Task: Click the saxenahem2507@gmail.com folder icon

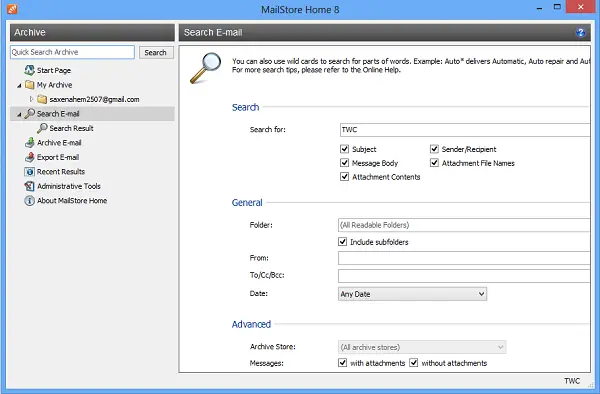Action: click(x=42, y=99)
